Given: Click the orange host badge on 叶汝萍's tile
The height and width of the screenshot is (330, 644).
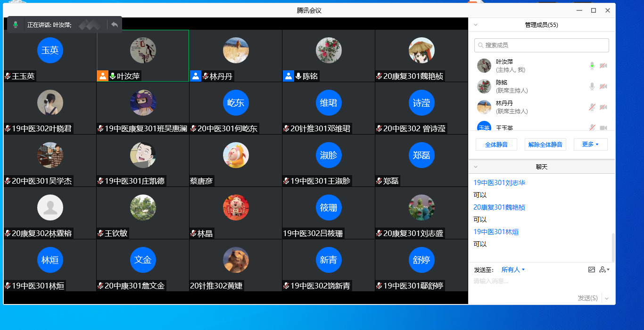Looking at the screenshot, I should click(103, 76).
